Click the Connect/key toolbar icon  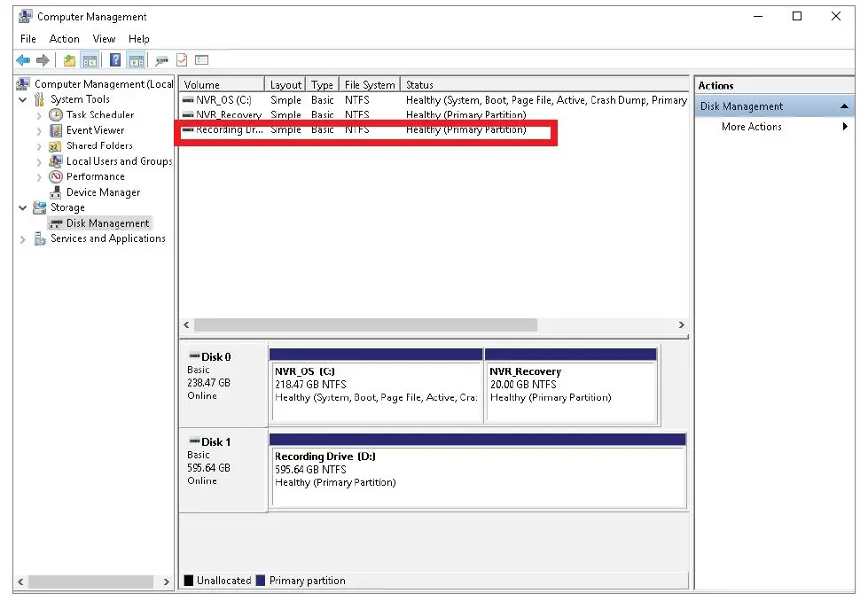tap(161, 60)
